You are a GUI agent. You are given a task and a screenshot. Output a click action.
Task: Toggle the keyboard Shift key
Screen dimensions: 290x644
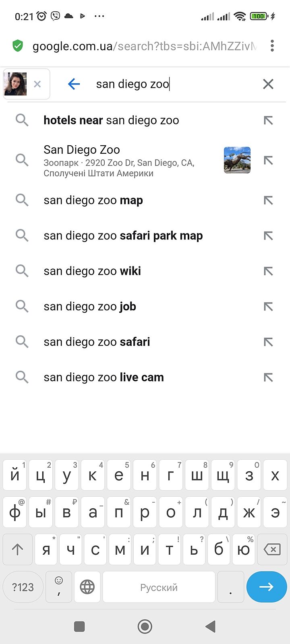tap(17, 549)
